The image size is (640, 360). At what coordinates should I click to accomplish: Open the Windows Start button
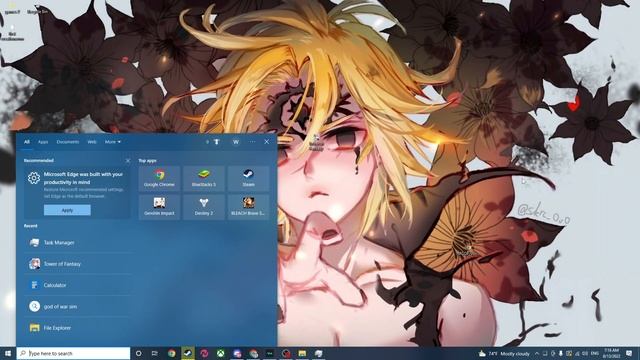click(x=8, y=353)
